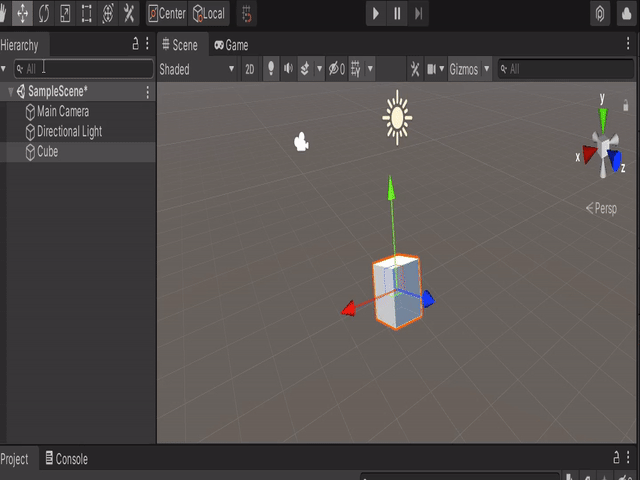Viewport: 640px width, 480px height.
Task: Toggle 2D view mode
Action: 250,69
